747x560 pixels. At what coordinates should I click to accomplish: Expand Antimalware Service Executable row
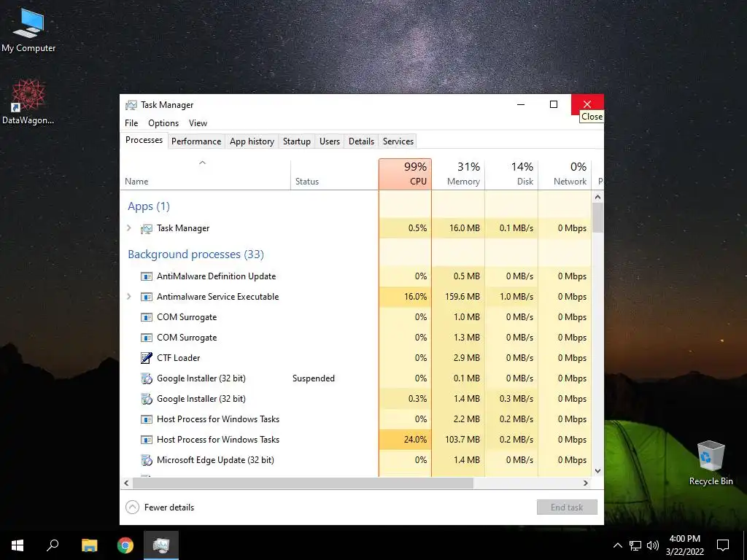click(128, 297)
